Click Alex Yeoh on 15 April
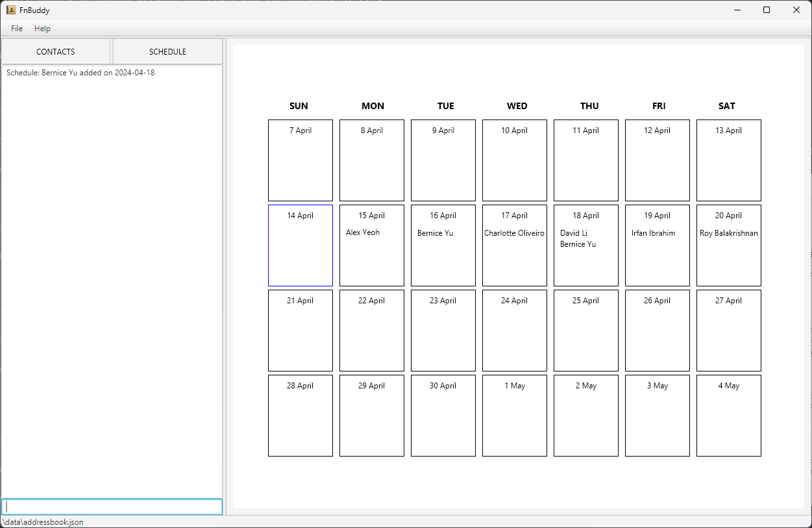 coord(363,233)
